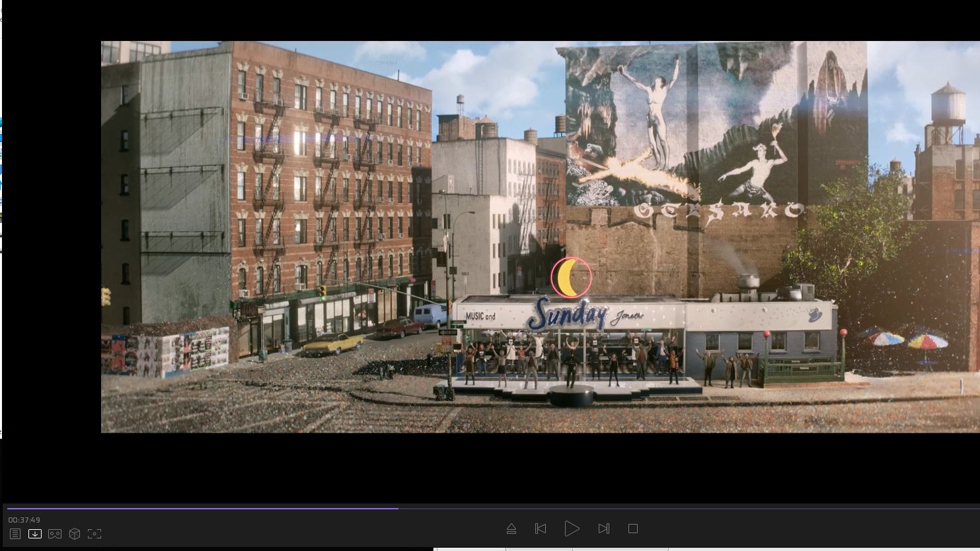This screenshot has height=551, width=980.
Task: Click the capture frame focus icon
Action: coord(94,534)
